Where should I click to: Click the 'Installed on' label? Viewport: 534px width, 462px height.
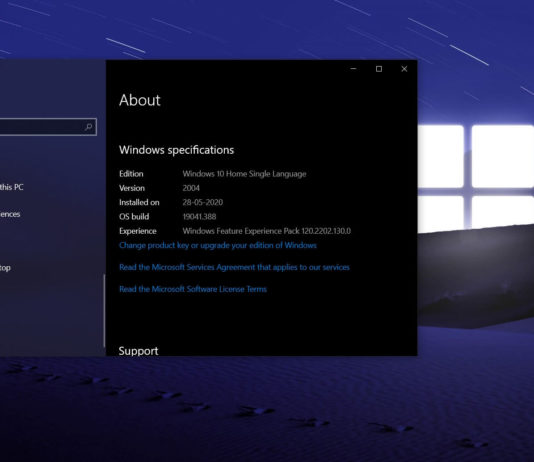coord(139,202)
